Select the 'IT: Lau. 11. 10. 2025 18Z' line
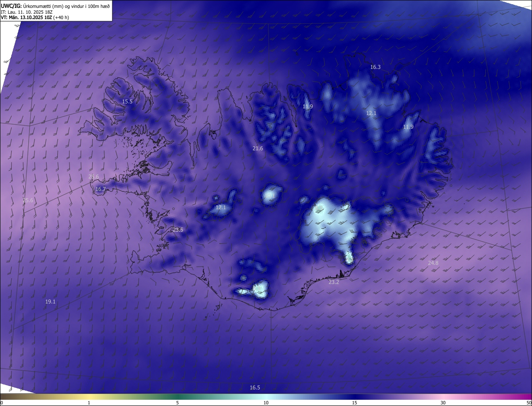 click(x=27, y=12)
